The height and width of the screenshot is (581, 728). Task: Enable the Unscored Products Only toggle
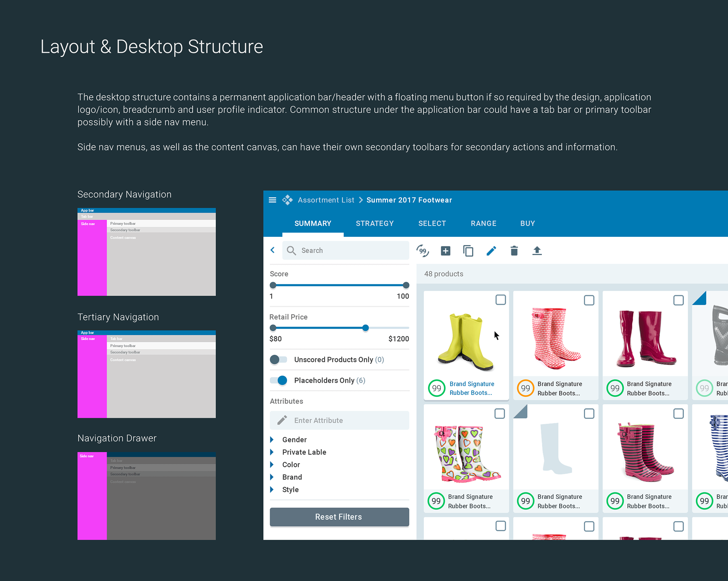click(279, 360)
